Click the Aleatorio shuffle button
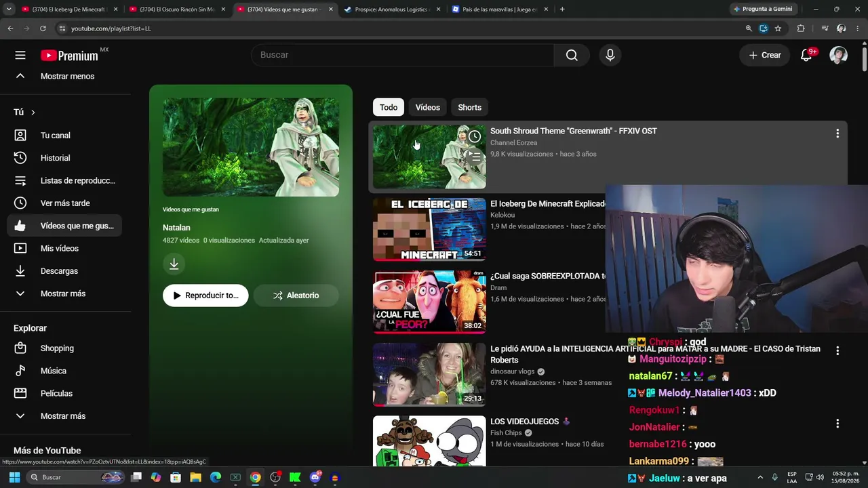 coord(296,296)
